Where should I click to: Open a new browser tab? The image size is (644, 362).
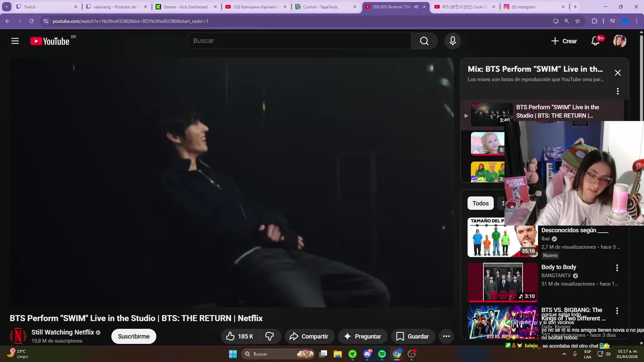pos(575,7)
